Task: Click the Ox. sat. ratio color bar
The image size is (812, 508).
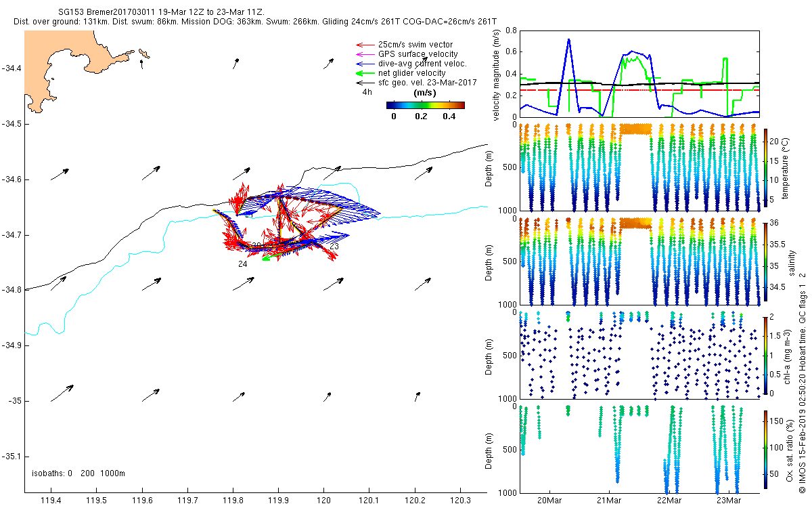Action: point(766,448)
